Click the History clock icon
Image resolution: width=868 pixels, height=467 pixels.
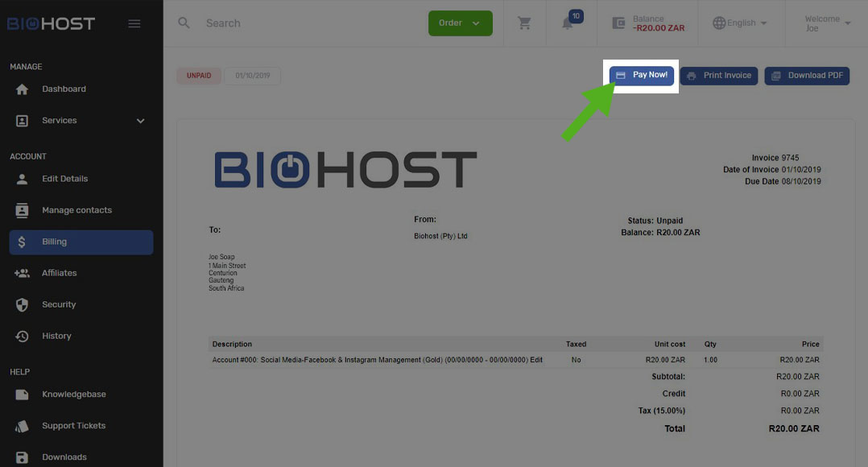pos(23,336)
